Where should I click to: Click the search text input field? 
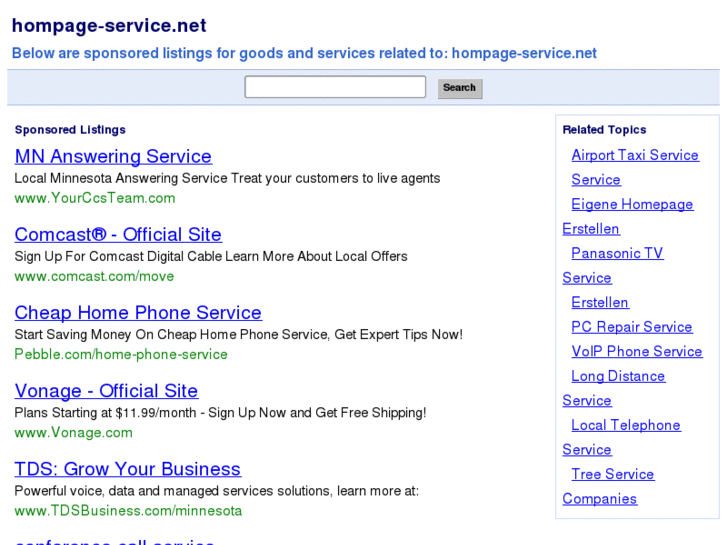click(x=335, y=87)
